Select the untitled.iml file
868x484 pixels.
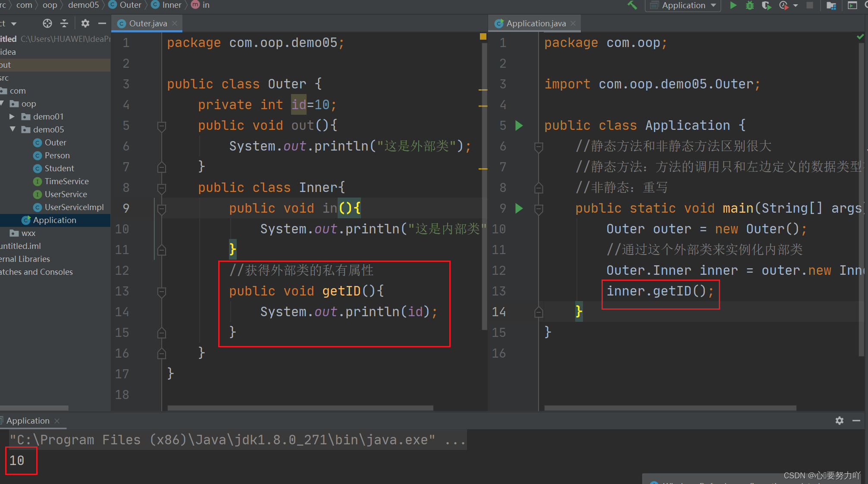coord(20,246)
